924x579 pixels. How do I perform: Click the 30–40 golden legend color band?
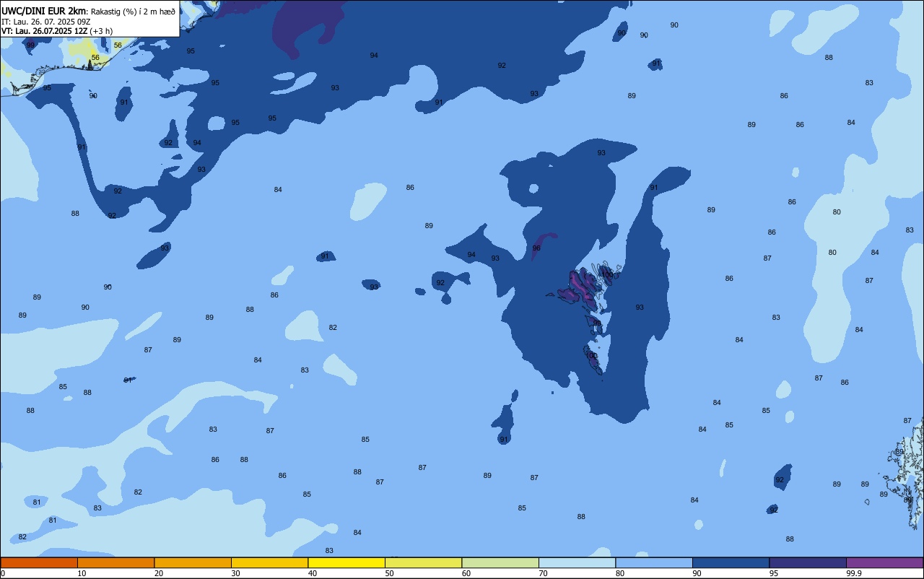[x=269, y=562]
